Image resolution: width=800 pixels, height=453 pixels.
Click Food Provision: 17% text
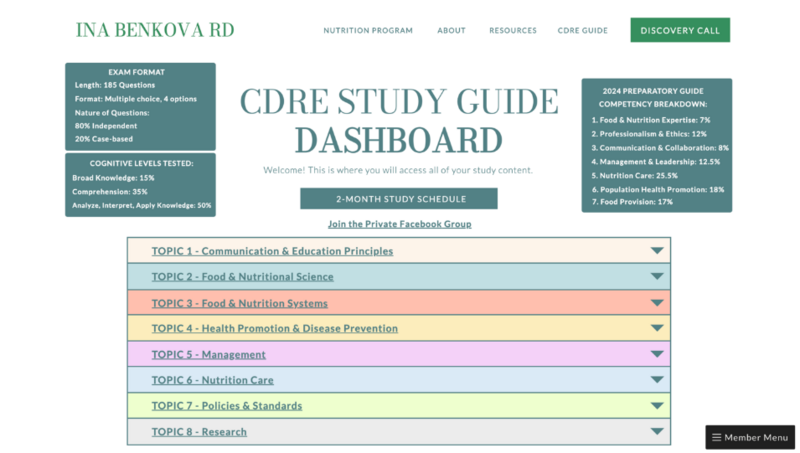coord(632,202)
